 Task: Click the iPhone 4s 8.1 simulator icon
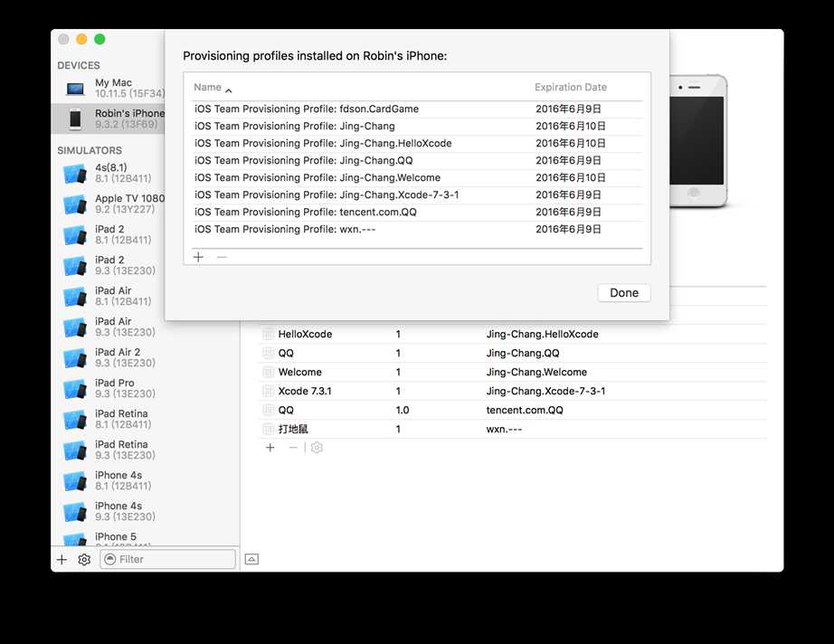(74, 481)
